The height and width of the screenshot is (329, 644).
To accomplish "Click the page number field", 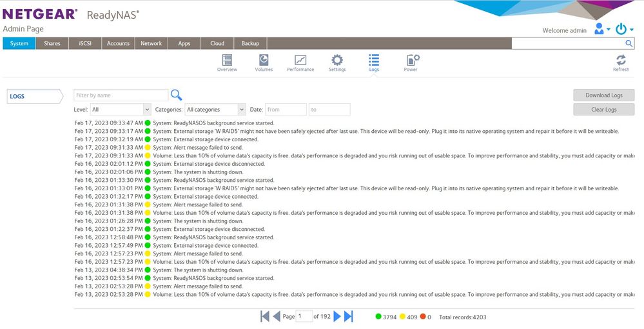I will (x=304, y=316).
